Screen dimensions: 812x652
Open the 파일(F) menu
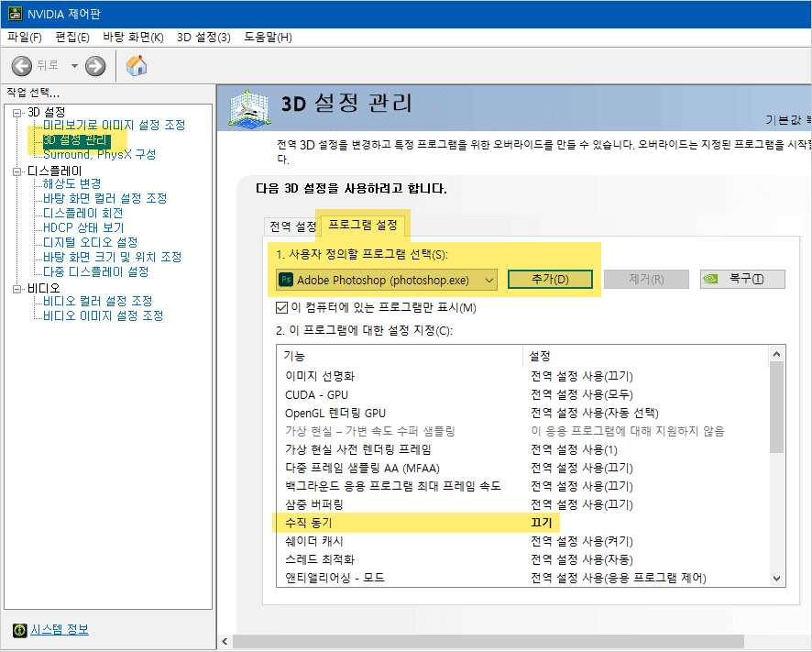click(x=25, y=38)
